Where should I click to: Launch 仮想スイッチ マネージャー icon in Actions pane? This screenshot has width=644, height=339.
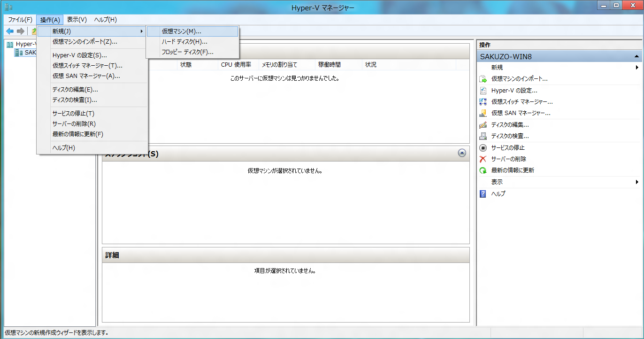point(483,101)
